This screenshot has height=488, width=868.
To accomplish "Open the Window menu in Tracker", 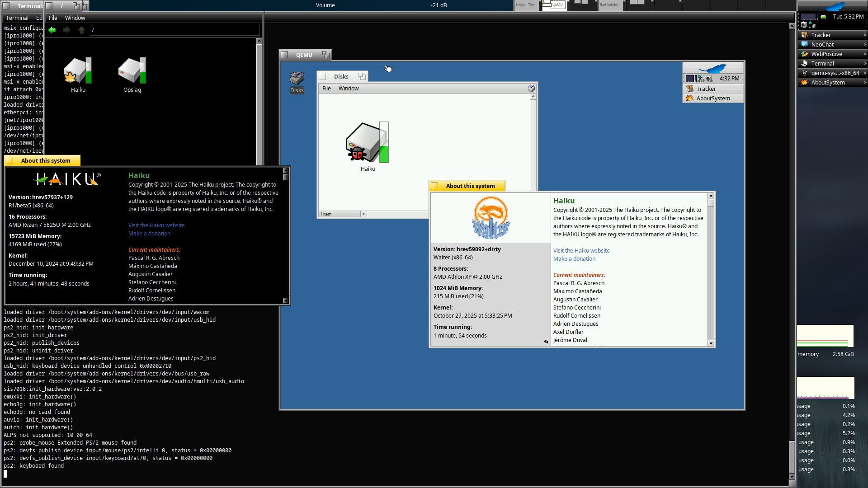I will [75, 18].
